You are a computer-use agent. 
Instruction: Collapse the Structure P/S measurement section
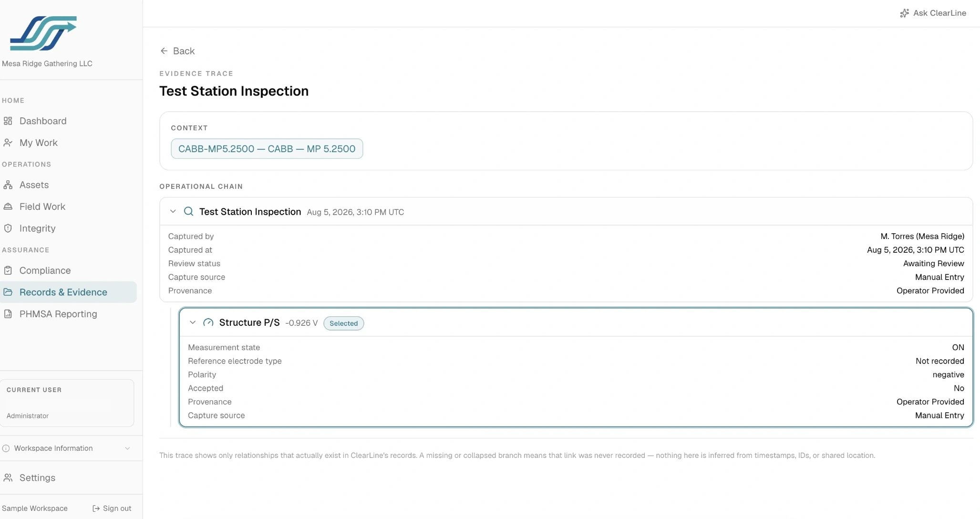coord(193,322)
